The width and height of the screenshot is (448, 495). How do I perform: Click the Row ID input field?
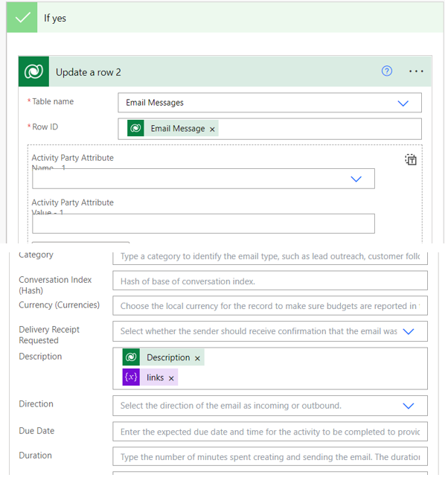[269, 129]
